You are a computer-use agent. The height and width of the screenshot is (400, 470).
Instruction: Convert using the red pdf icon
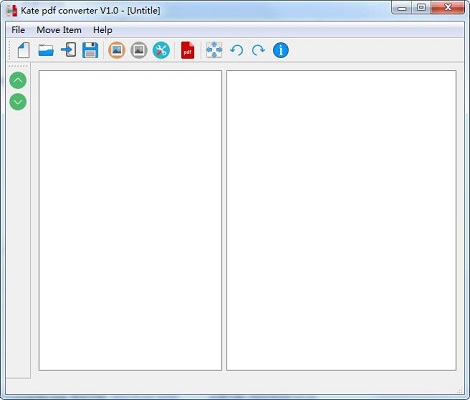pyautogui.click(x=187, y=50)
